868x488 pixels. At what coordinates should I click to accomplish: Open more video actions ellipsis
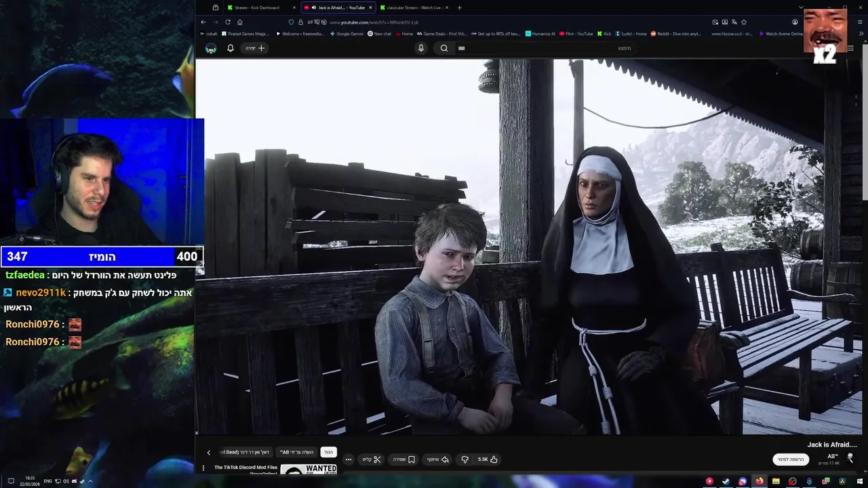pyautogui.click(x=349, y=460)
